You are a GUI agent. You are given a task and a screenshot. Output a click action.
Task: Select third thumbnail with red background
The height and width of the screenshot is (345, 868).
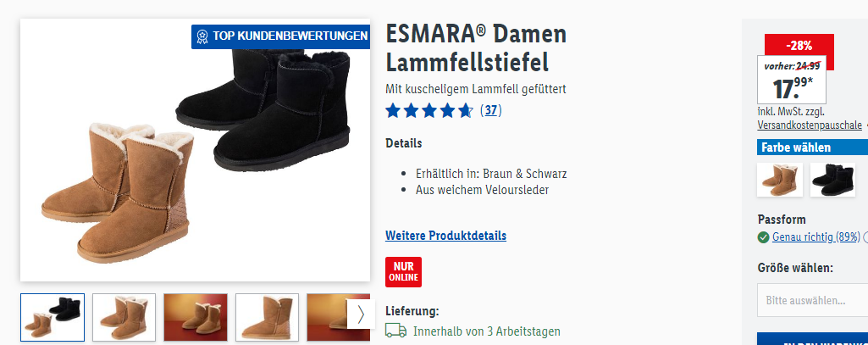tap(196, 317)
